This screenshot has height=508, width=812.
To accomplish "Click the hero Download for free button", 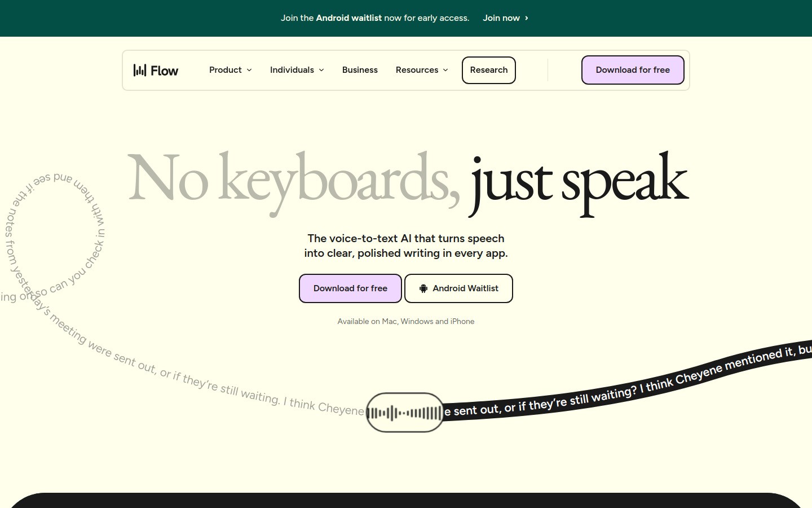I will [350, 288].
